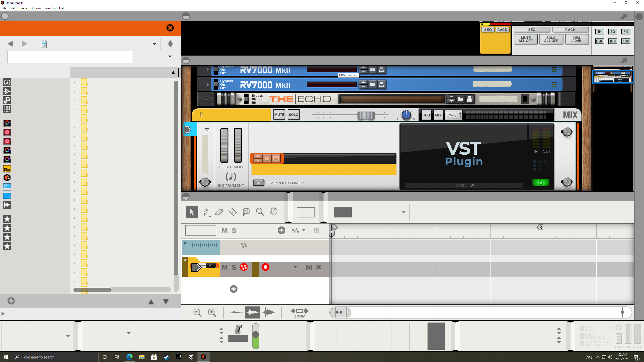Select the Magnifying Glass tool

[x=260, y=212]
